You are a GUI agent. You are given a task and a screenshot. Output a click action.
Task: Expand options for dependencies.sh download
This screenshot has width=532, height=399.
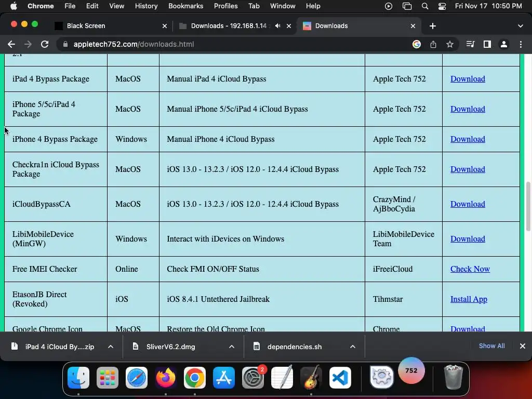[x=353, y=347]
